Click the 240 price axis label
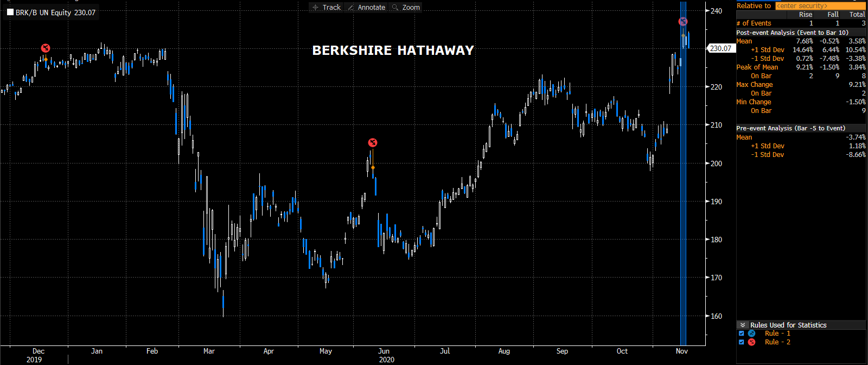 716,11
